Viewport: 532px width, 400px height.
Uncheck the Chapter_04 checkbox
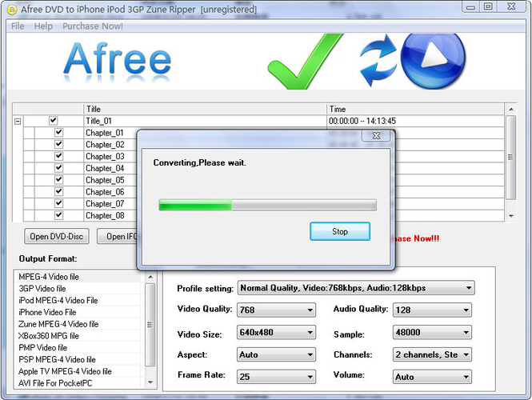[x=58, y=168]
